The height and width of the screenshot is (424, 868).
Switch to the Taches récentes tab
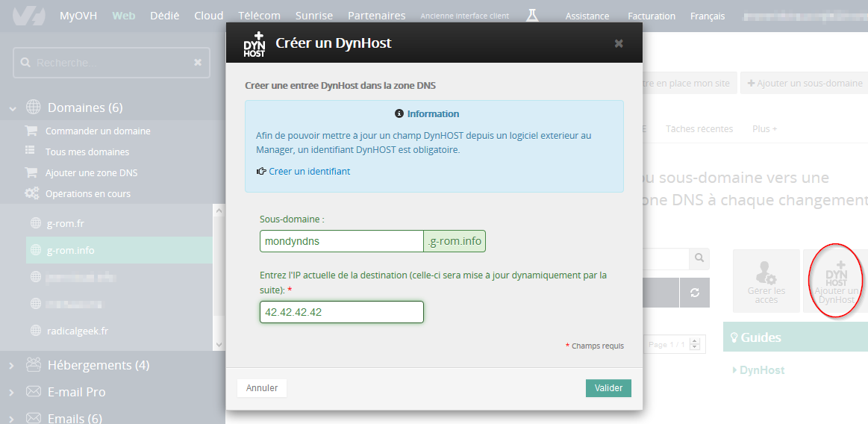pos(699,128)
